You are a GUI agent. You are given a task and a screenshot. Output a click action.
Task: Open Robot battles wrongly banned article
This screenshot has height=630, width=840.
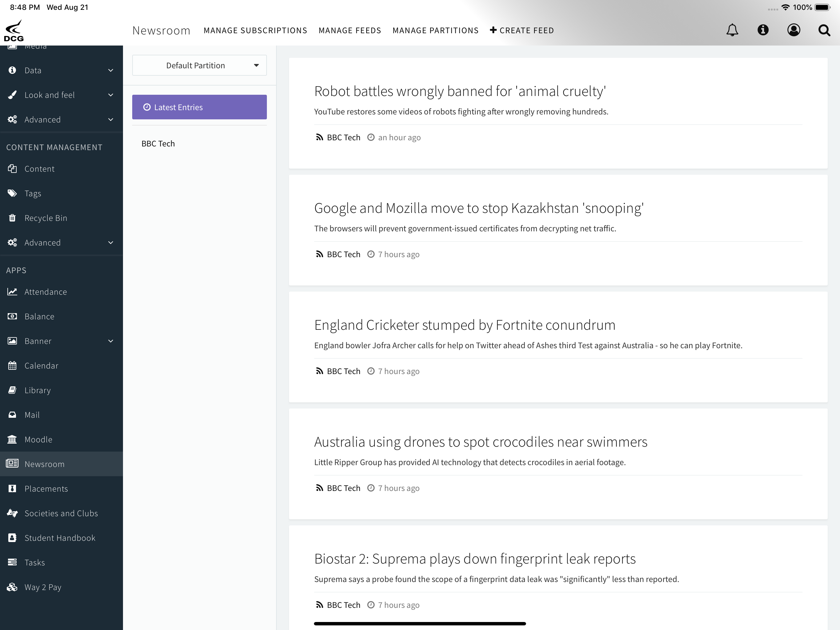(x=460, y=91)
